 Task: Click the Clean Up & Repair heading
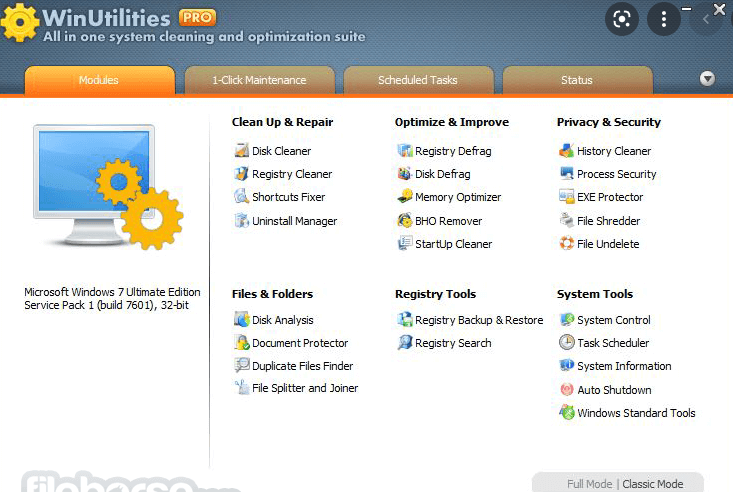282,122
